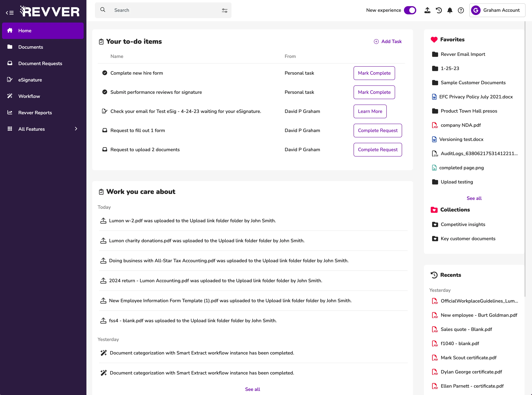Click the Revver logo
This screenshot has width=532, height=395.
click(x=50, y=11)
